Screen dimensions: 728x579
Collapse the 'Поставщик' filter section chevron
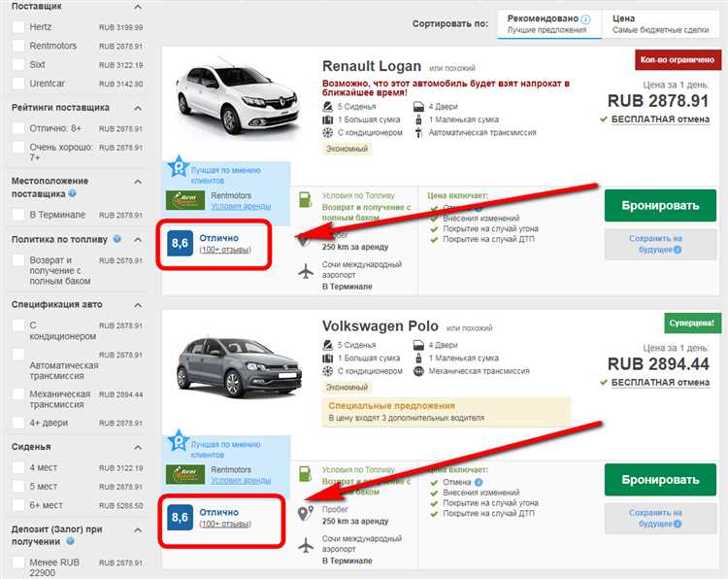pyautogui.click(x=138, y=7)
